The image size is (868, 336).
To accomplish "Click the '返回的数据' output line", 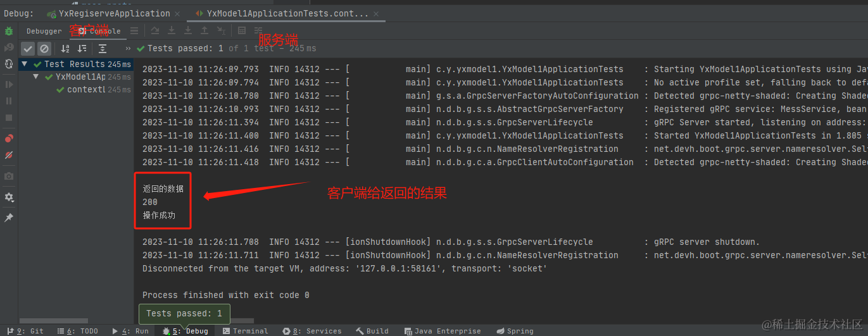I will coord(163,189).
